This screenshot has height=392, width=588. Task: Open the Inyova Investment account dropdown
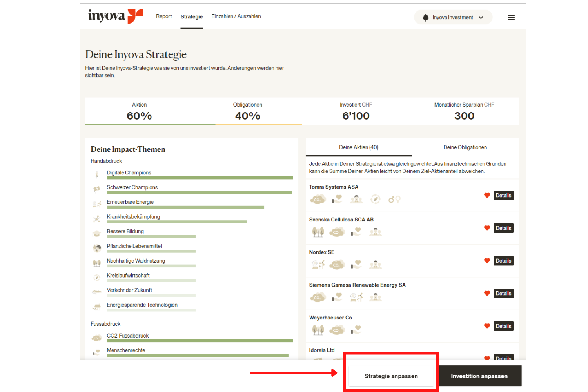click(453, 17)
